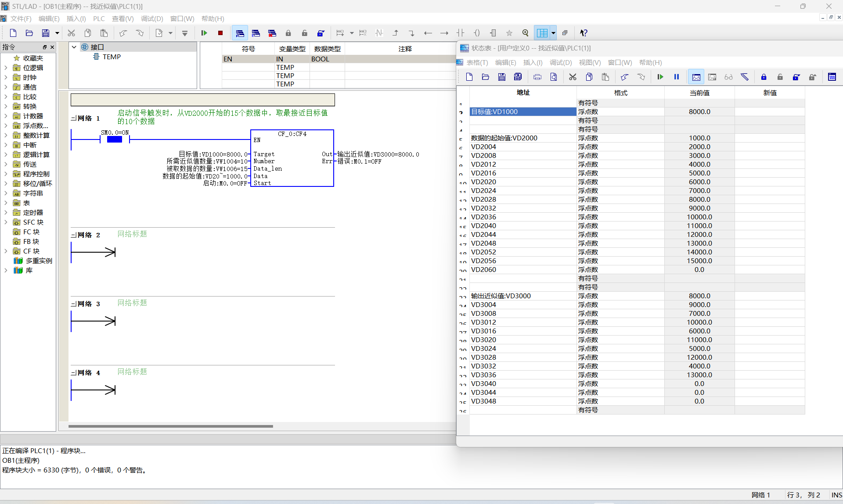Collapse network 1 using its toggle box
The image size is (843, 504).
tap(73, 118)
